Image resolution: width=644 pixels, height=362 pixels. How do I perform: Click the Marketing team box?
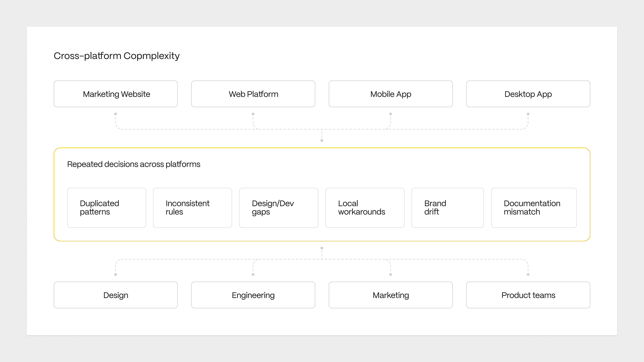click(x=390, y=295)
